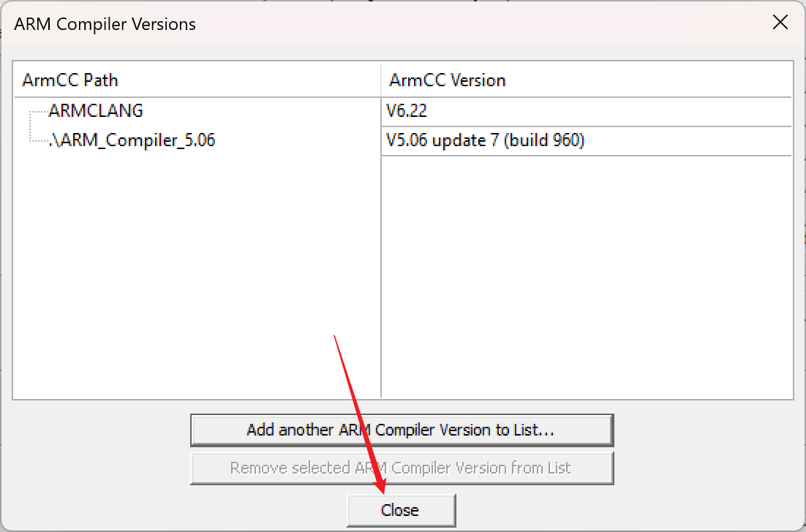Click the tree connector beside .\ARM_Compiler_5.06
Viewport: 806px width, 532px height.
(x=39, y=140)
